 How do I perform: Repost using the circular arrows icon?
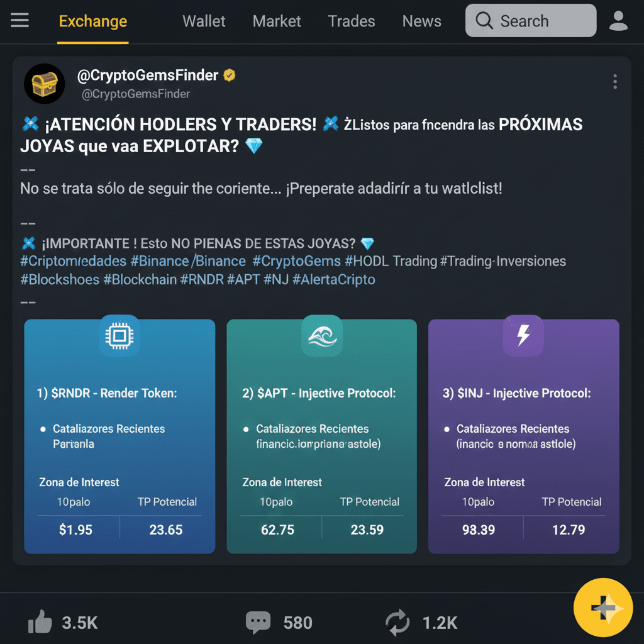pos(397,622)
